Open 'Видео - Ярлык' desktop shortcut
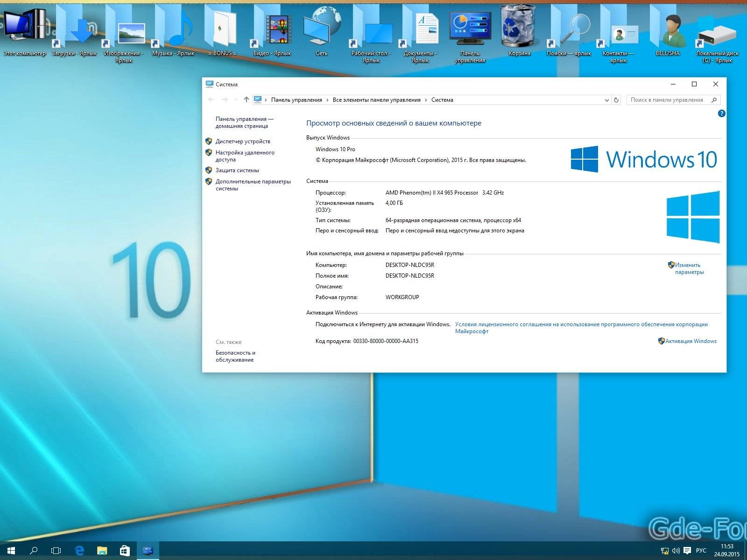The image size is (747, 560). 272,30
